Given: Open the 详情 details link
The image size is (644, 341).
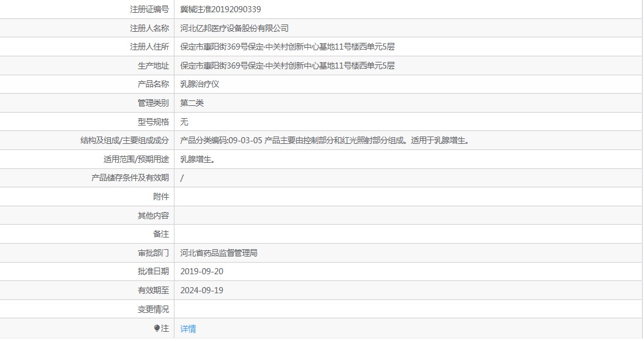Looking at the screenshot, I should tap(188, 329).
